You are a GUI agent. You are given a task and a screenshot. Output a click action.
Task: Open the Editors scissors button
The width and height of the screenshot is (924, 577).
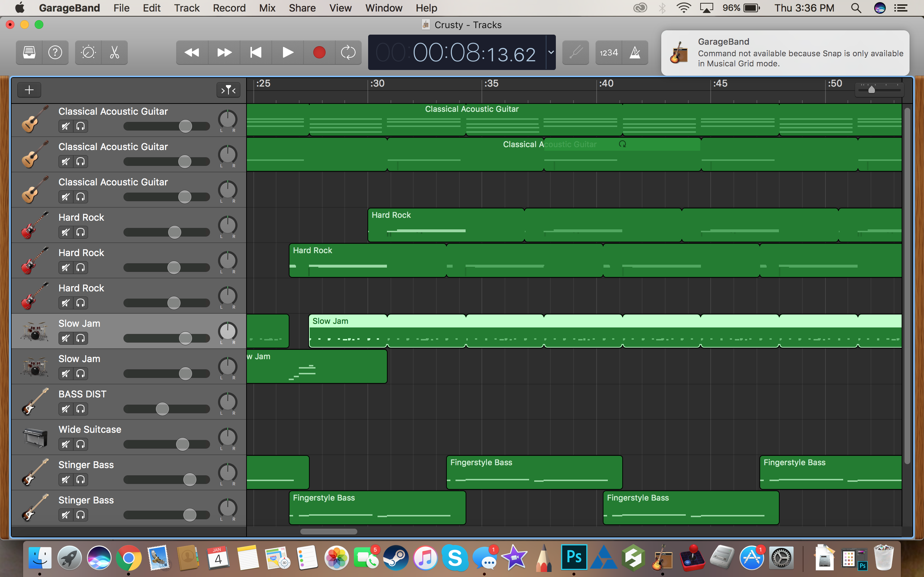point(114,52)
